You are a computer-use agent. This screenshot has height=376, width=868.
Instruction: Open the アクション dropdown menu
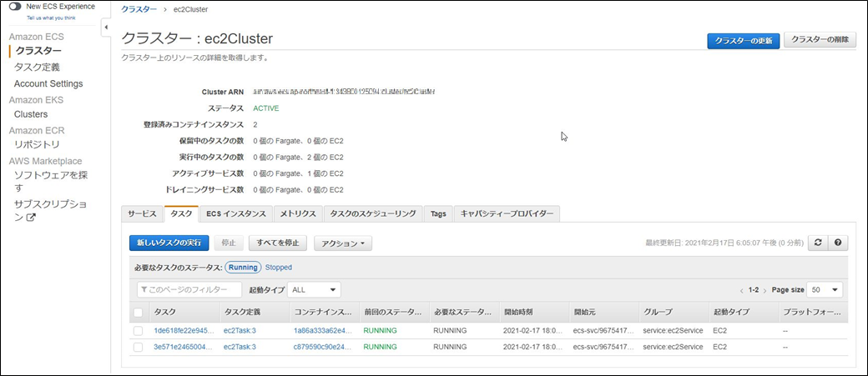click(343, 243)
